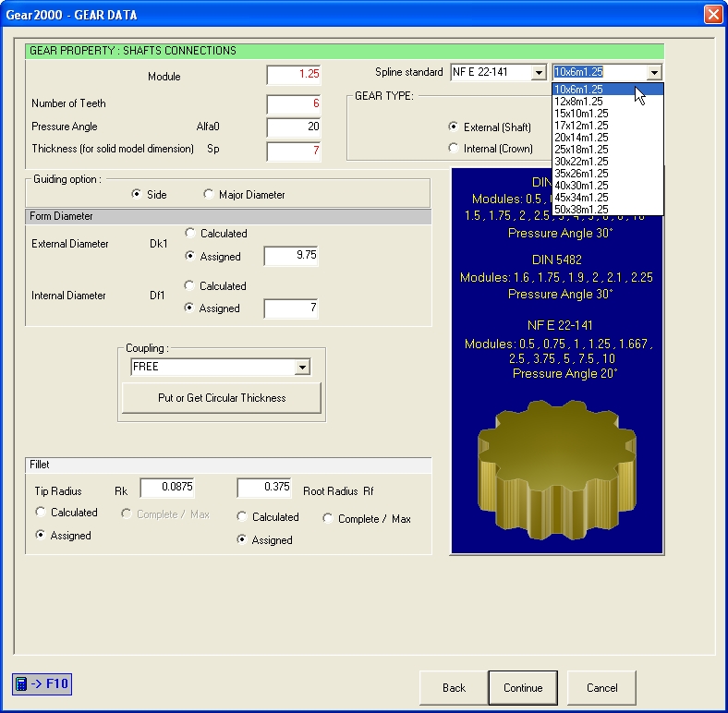This screenshot has width=728, height=713.
Task: Click the Thickness Sp input field
Action: click(x=294, y=151)
